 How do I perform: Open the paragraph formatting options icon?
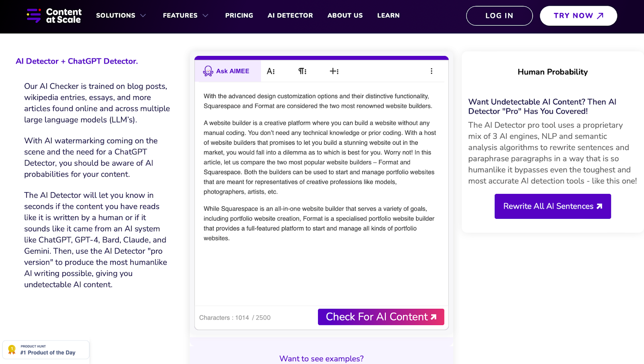(x=302, y=71)
